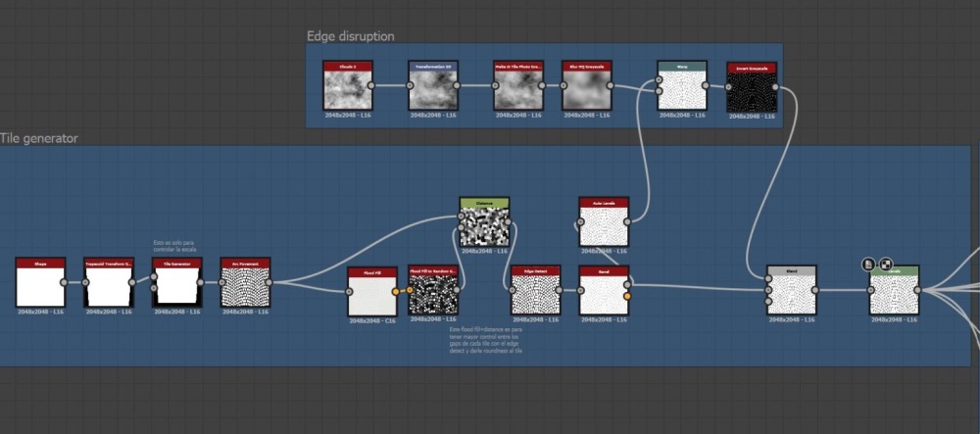Select the Blur HQ Grayscale node
This screenshot has width=980, height=434.
point(586,85)
